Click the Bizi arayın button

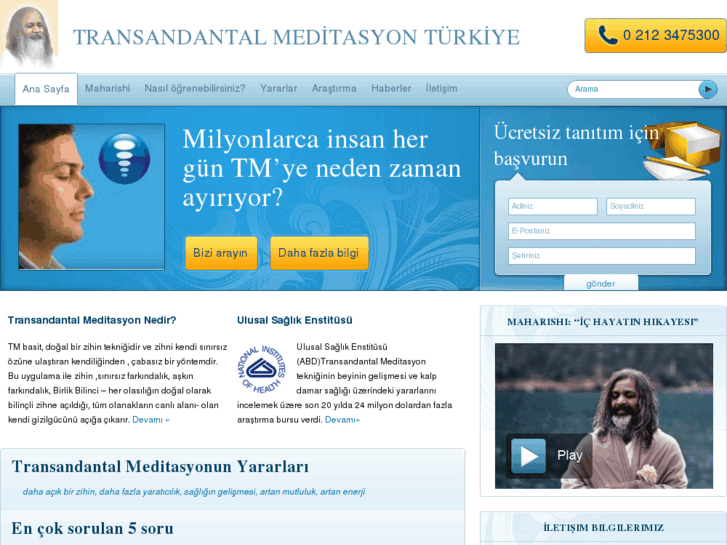coord(221,253)
